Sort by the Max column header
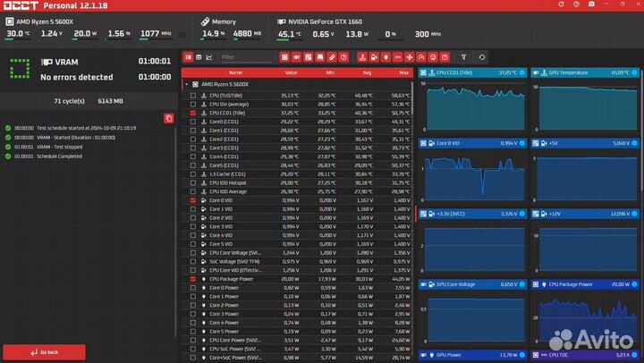644x363 pixels. tap(403, 72)
